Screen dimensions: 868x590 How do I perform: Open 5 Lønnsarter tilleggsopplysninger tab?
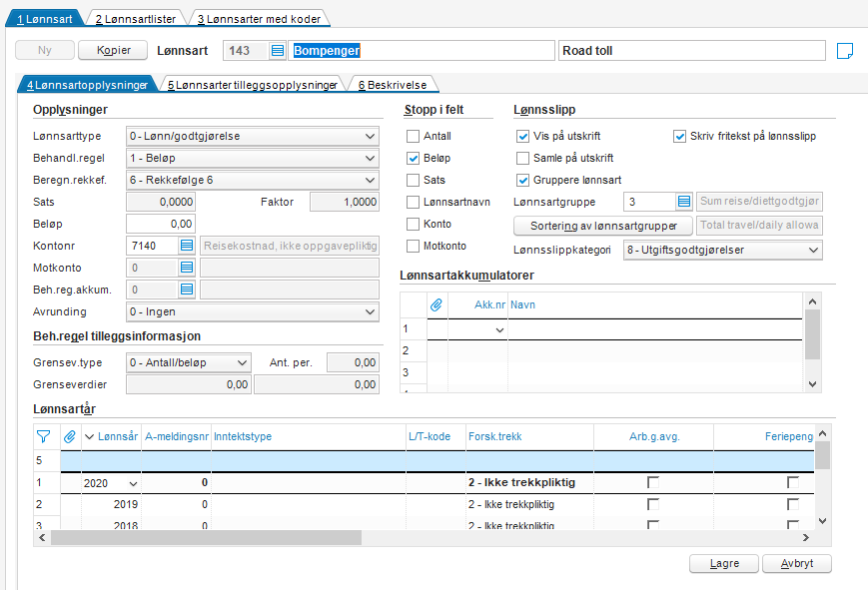(253, 85)
